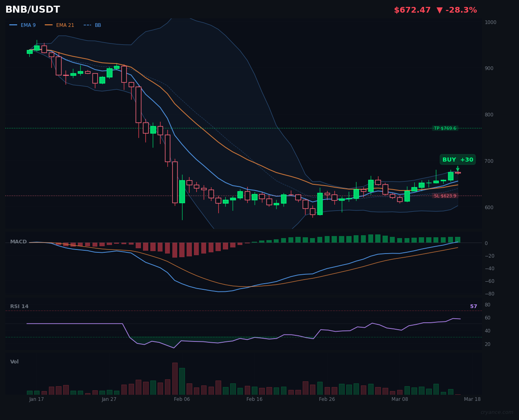Viewport: 519px width, 420px height.
Task: Select the SL $623.9 stop-loss label
Action: pyautogui.click(x=444, y=196)
